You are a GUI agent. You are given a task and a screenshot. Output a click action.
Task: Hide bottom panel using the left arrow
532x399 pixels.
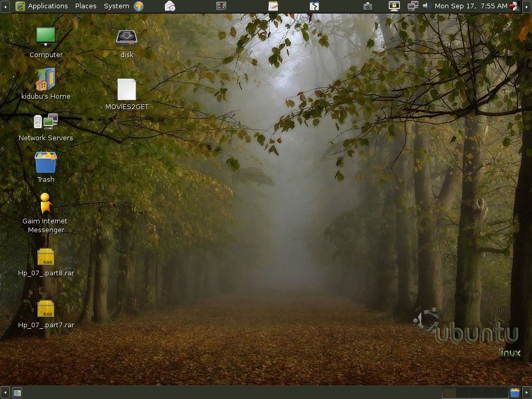(5, 393)
